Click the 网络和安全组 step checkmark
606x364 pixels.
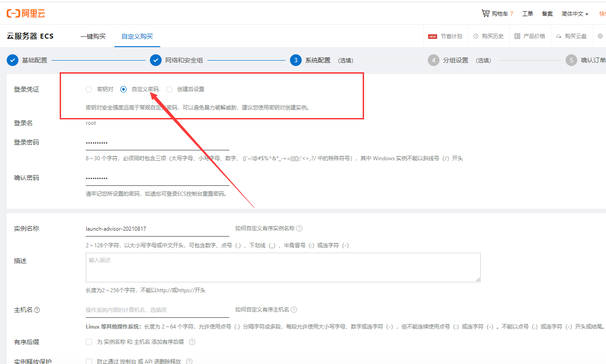[156, 60]
